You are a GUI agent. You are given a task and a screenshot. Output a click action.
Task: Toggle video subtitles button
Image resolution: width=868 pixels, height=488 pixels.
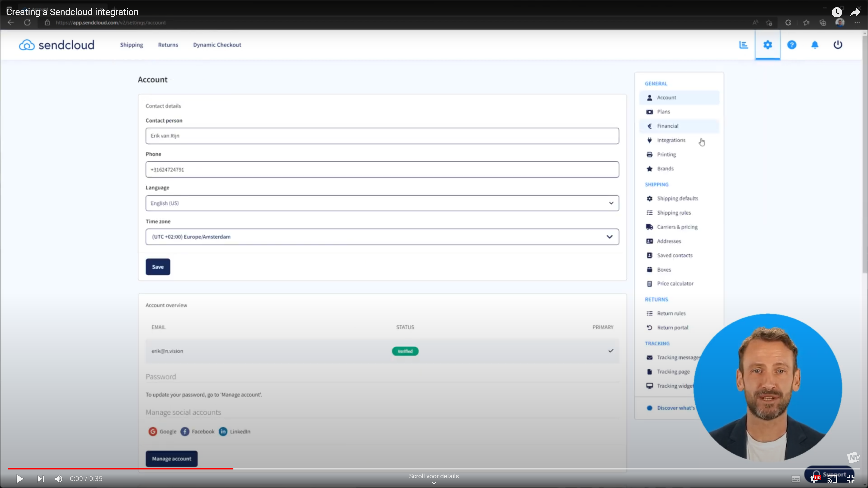(796, 479)
